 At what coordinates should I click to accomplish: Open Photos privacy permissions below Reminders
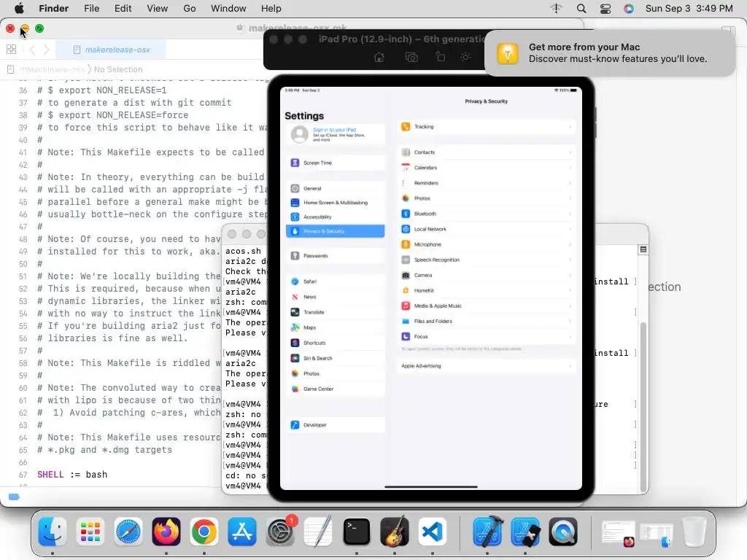point(487,198)
